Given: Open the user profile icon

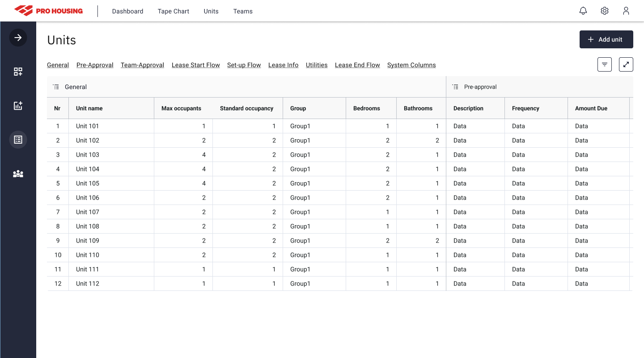Looking at the screenshot, I should (626, 11).
